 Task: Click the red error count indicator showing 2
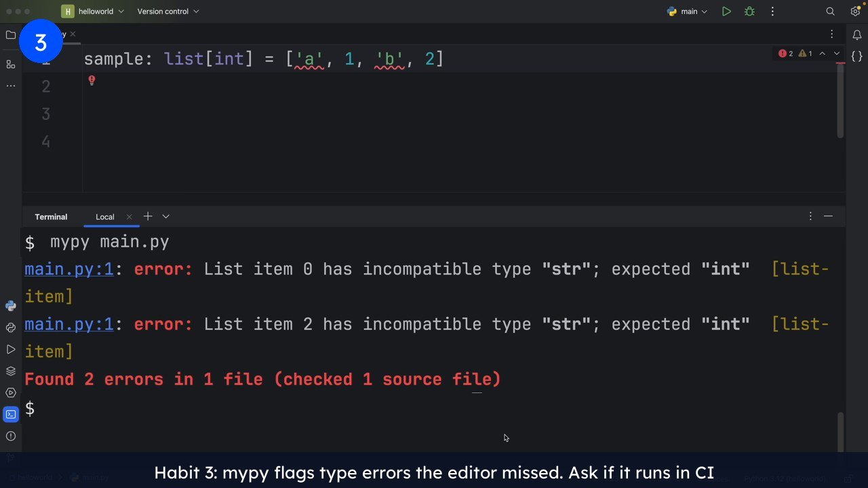(x=786, y=54)
